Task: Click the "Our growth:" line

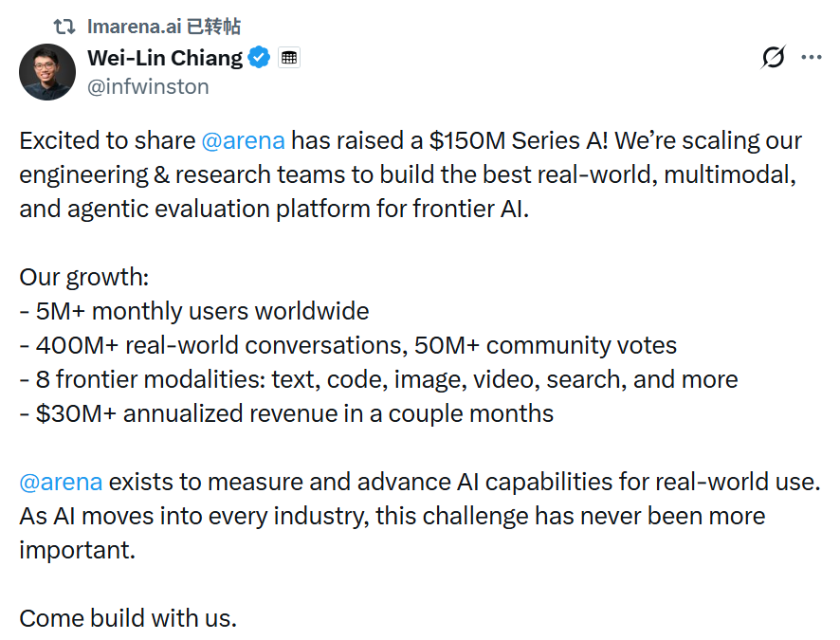Action: coord(83,278)
